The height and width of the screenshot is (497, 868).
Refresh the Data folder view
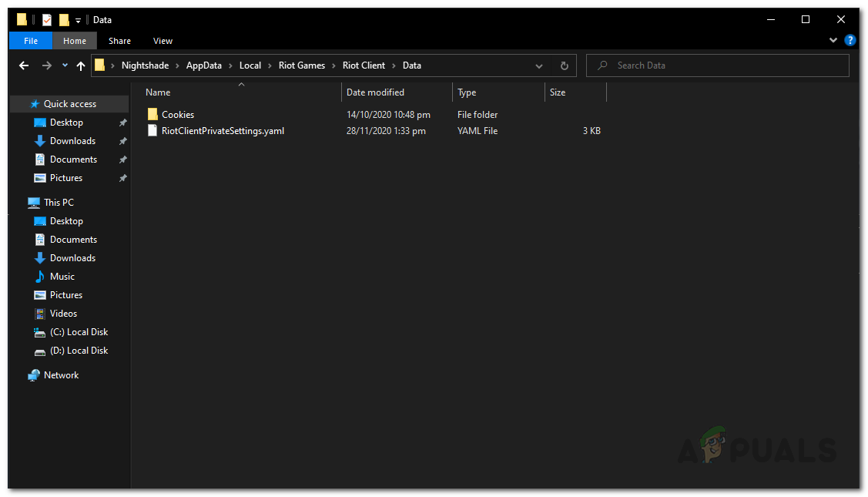click(x=564, y=65)
